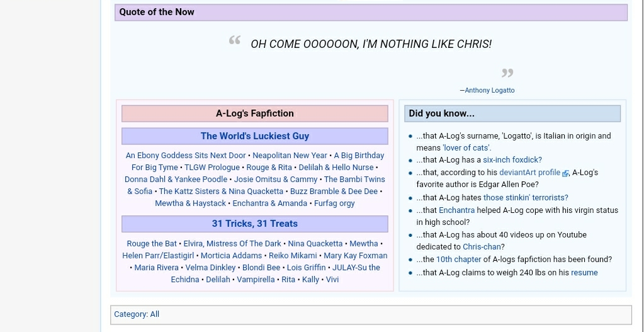Screen dimensions: 644x332
Task: Select the All category link
Action: coord(154,314)
